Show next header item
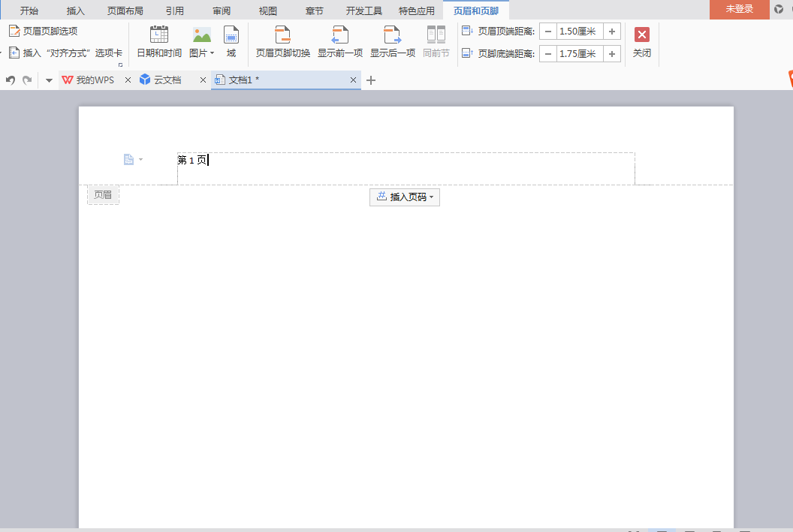The width and height of the screenshot is (793, 532). coord(393,42)
